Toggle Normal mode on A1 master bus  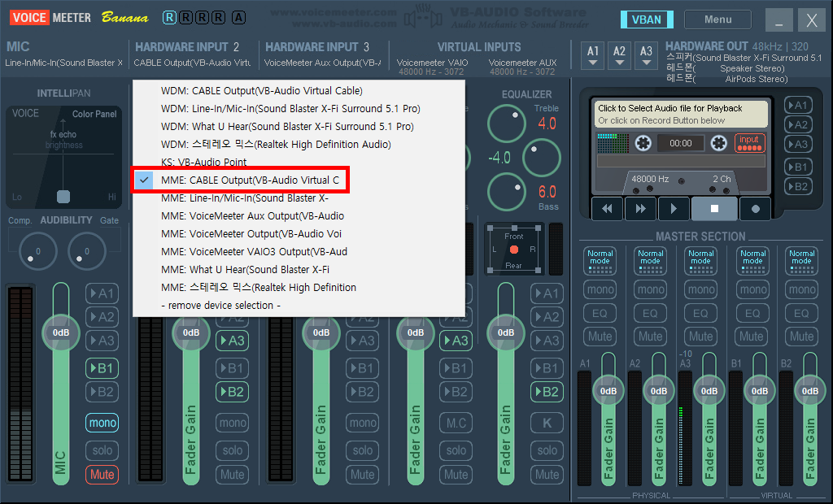point(600,260)
